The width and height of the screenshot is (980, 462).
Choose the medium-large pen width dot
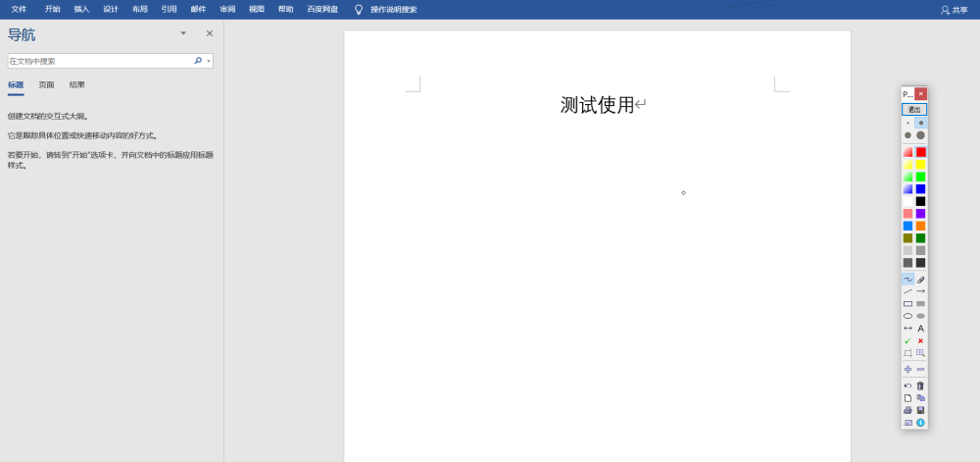pos(907,135)
